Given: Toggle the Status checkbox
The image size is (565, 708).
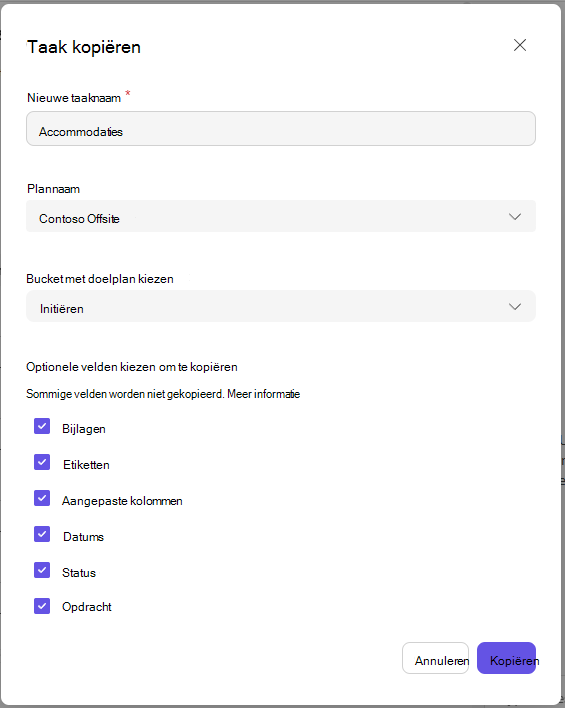Looking at the screenshot, I should [42, 570].
